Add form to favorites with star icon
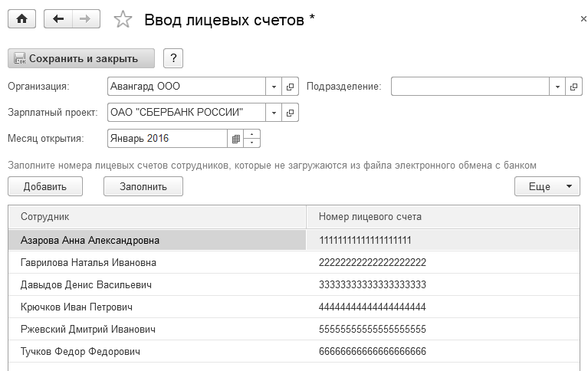Viewport: 588px width, 371px height. (123, 20)
